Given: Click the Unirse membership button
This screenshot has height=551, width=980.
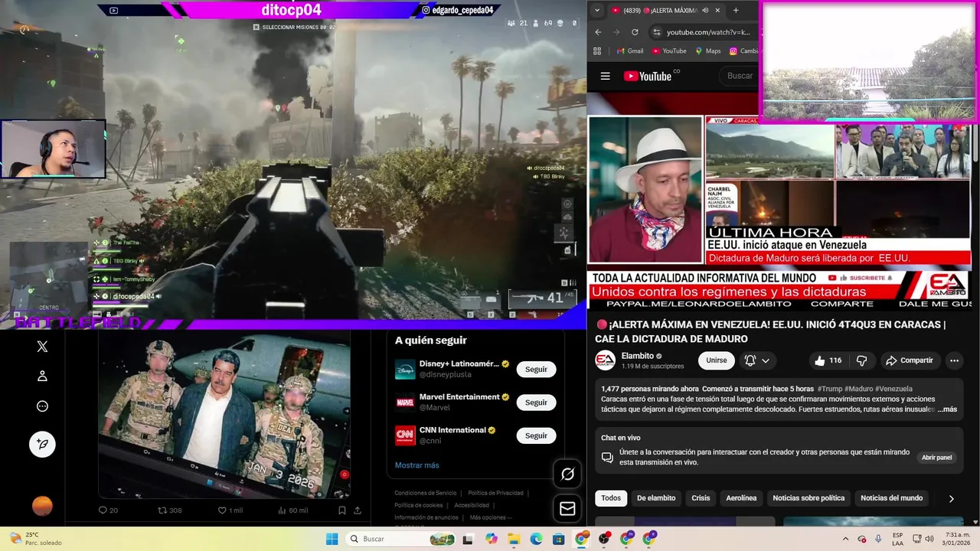Looking at the screenshot, I should [x=717, y=360].
